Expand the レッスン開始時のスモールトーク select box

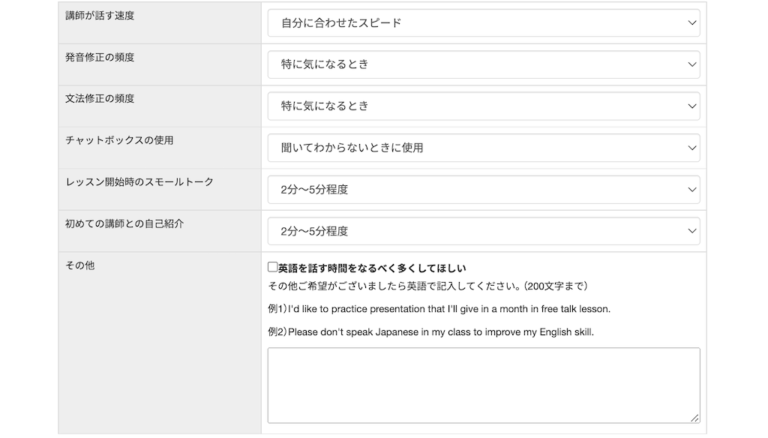pyautogui.click(x=483, y=190)
